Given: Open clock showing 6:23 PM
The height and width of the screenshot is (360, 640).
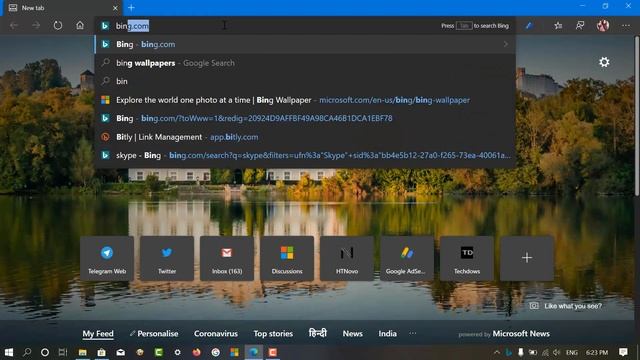Looking at the screenshot, I should click(597, 352).
